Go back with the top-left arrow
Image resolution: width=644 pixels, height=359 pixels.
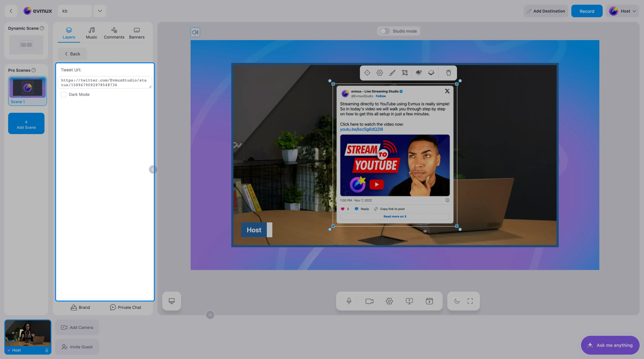[11, 11]
